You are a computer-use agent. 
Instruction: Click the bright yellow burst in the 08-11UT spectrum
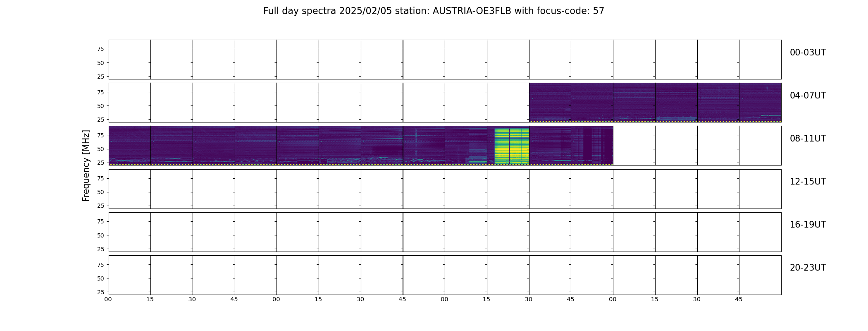click(x=512, y=146)
